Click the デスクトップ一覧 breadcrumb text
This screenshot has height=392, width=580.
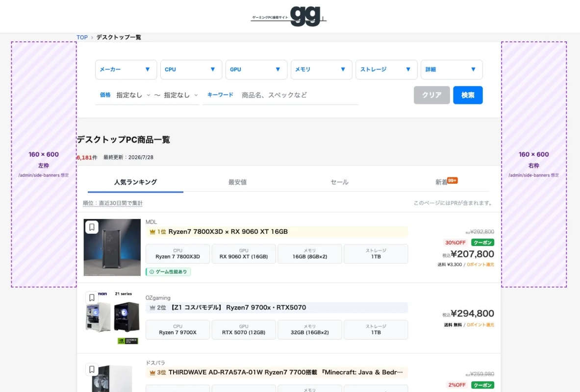tap(119, 37)
